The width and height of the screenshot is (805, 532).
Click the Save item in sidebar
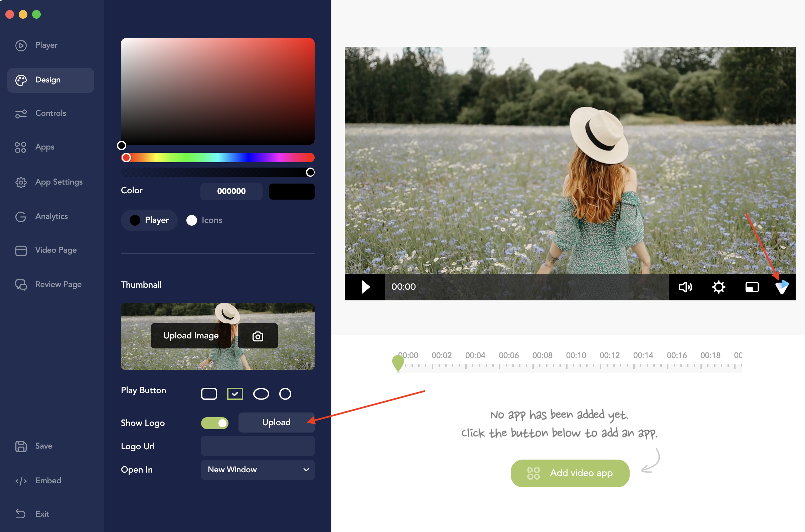(50, 446)
